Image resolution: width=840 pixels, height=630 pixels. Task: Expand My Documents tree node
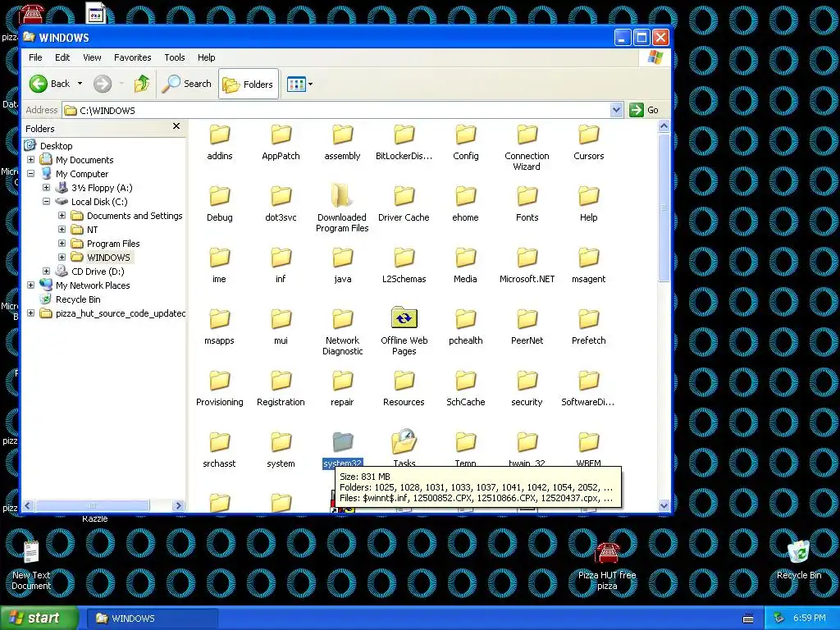click(30, 160)
